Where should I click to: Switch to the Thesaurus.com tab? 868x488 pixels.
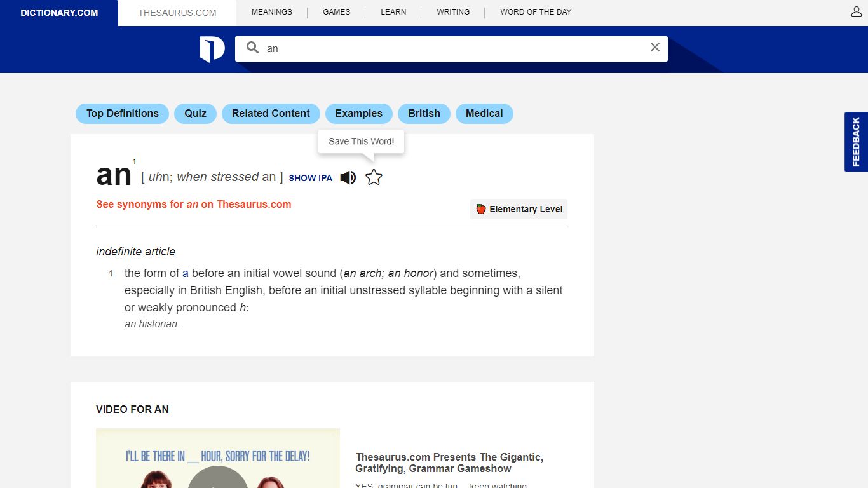tap(177, 13)
